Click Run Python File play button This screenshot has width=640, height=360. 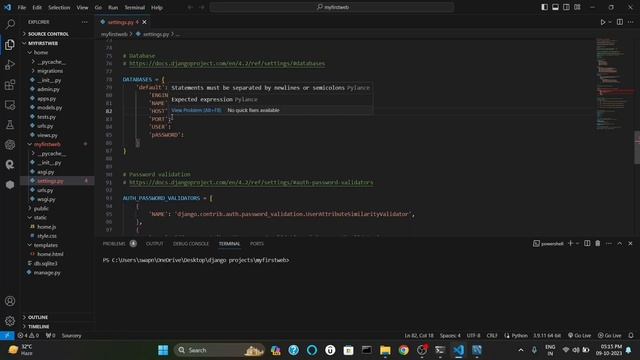click(x=602, y=22)
